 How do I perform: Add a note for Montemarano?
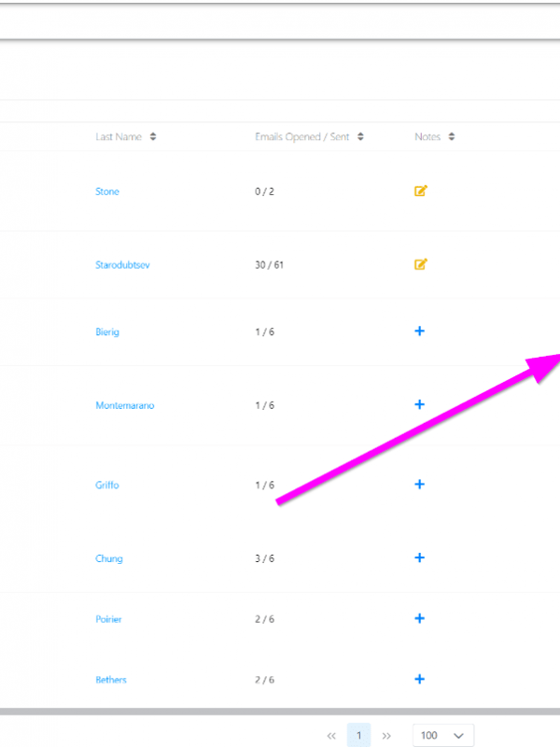419,405
